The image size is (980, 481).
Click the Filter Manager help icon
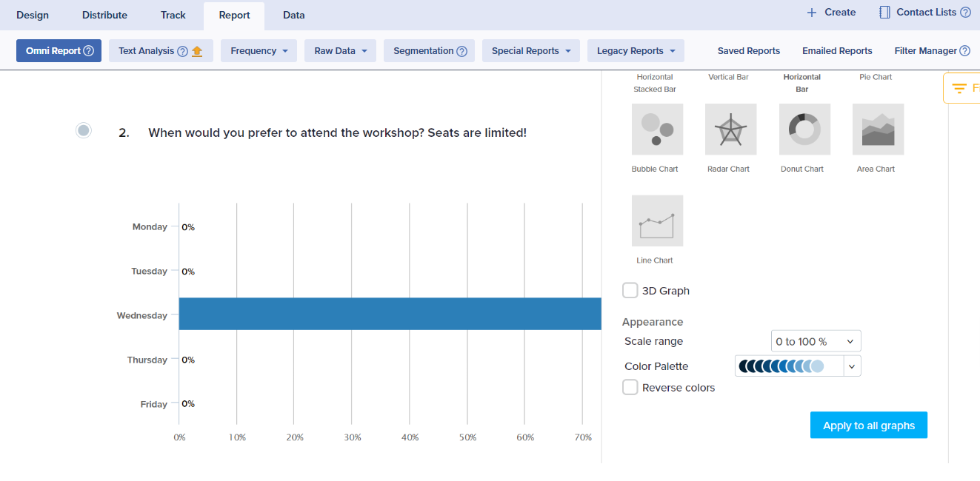pos(964,51)
